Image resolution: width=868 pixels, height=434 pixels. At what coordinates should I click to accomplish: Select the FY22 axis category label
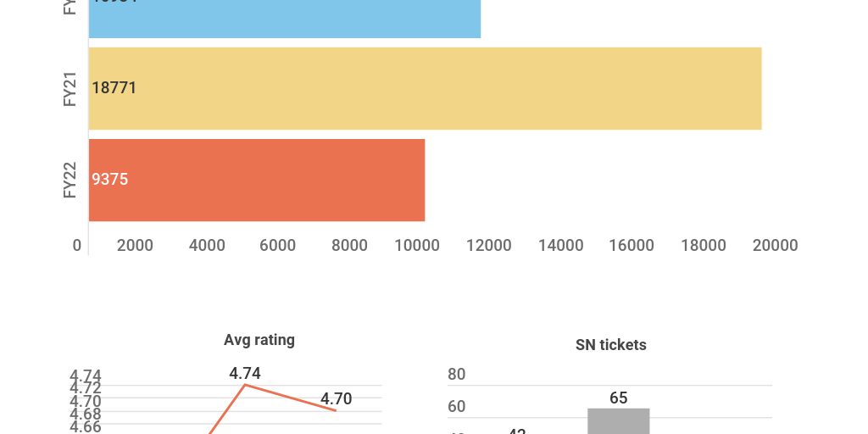[70, 180]
